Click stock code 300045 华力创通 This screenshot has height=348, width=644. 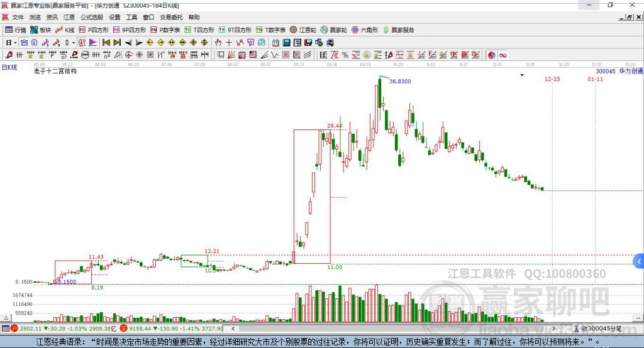(619, 71)
